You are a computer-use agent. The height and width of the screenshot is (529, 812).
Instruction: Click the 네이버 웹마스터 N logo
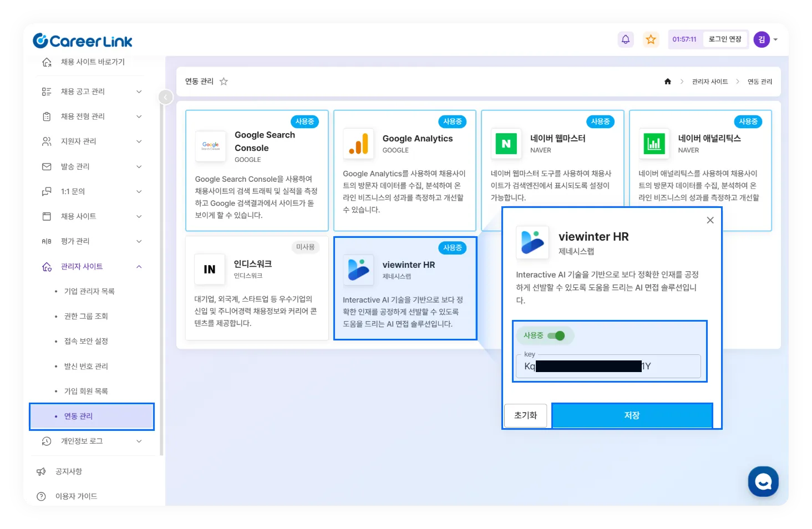coord(506,144)
